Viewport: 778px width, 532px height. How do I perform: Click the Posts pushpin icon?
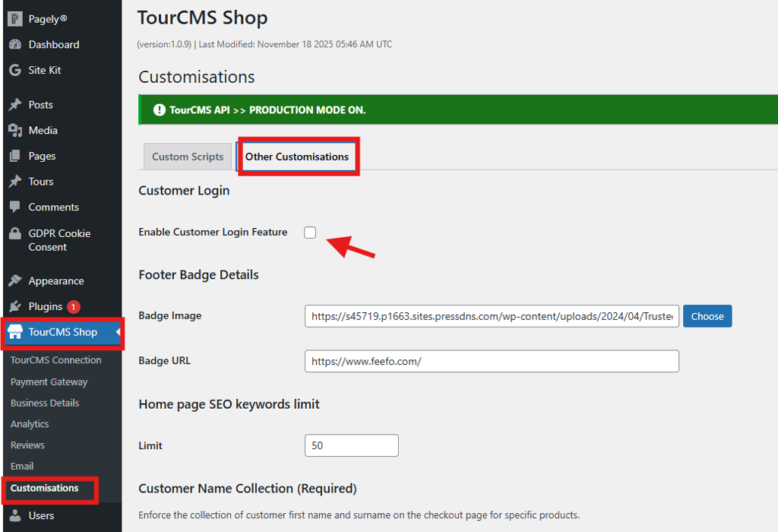(15, 105)
